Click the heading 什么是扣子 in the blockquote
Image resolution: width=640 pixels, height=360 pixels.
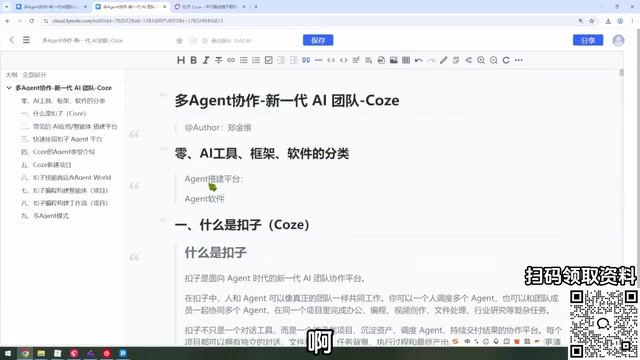coord(216,253)
